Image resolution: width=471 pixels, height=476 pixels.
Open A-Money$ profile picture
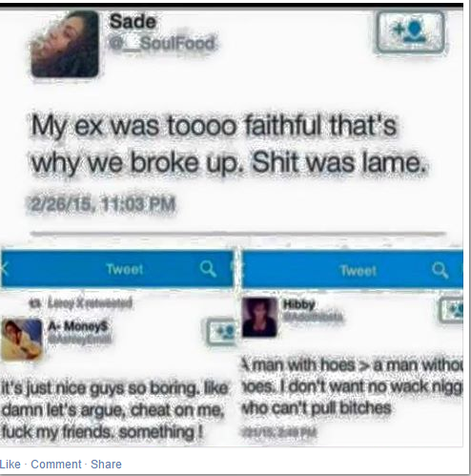click(x=22, y=340)
